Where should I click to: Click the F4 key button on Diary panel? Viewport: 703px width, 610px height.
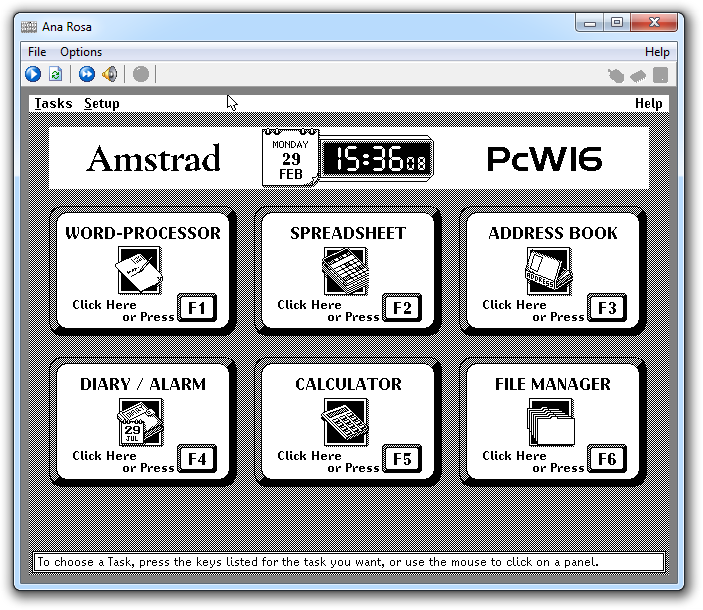(x=197, y=459)
